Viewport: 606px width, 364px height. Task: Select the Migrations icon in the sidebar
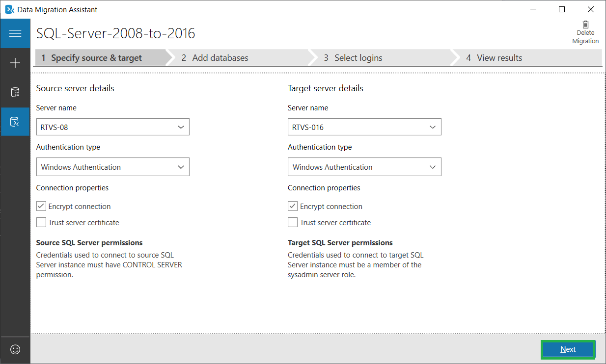pyautogui.click(x=15, y=122)
